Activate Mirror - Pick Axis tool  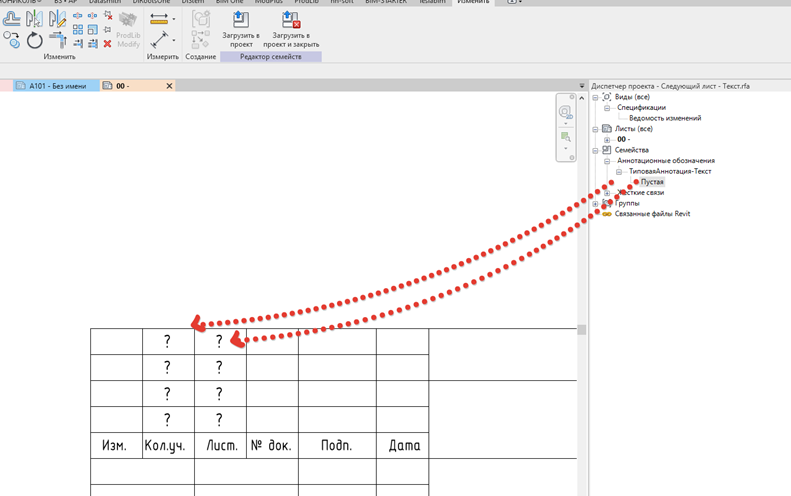(34, 19)
